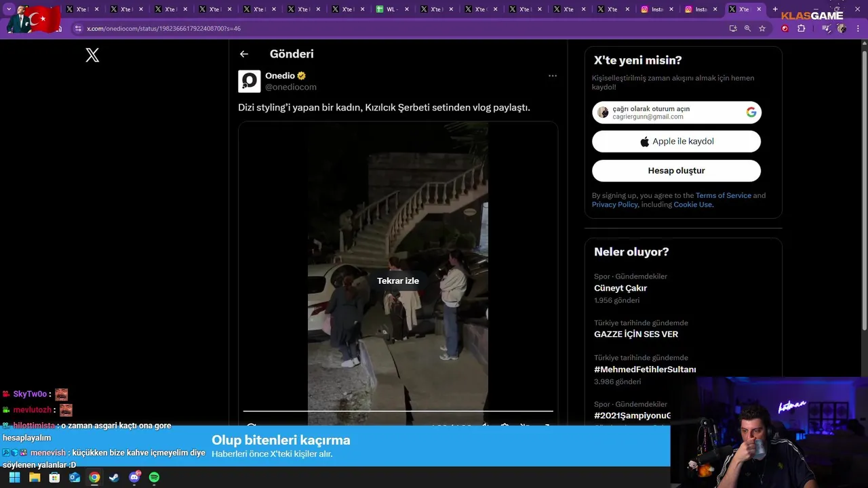
Task: Open the Onedio display name link
Action: tap(280, 76)
